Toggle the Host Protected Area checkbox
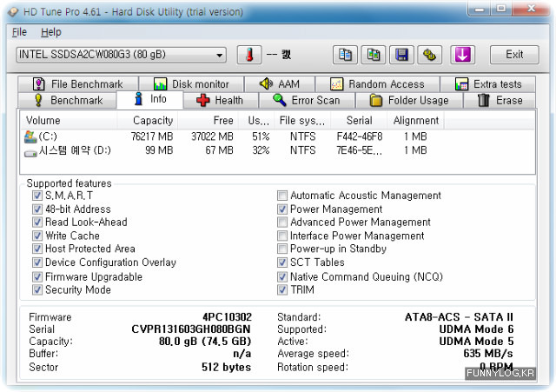 click(x=37, y=249)
